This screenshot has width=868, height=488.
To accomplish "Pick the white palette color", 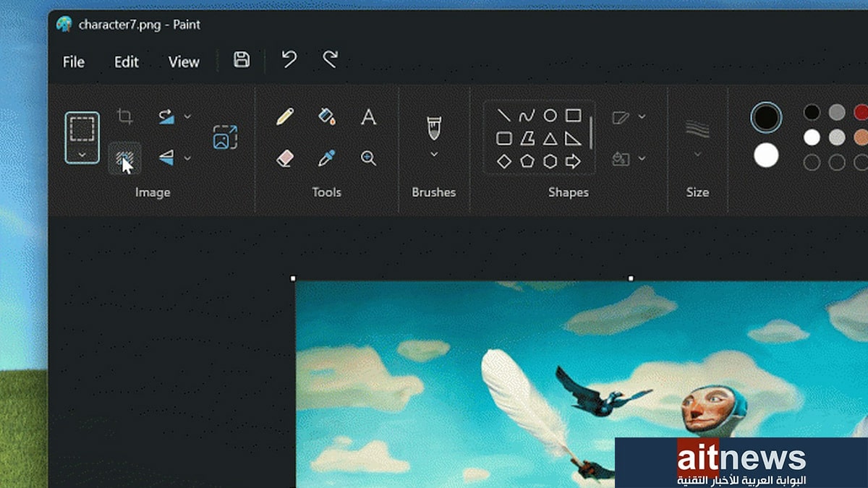I will (x=812, y=137).
